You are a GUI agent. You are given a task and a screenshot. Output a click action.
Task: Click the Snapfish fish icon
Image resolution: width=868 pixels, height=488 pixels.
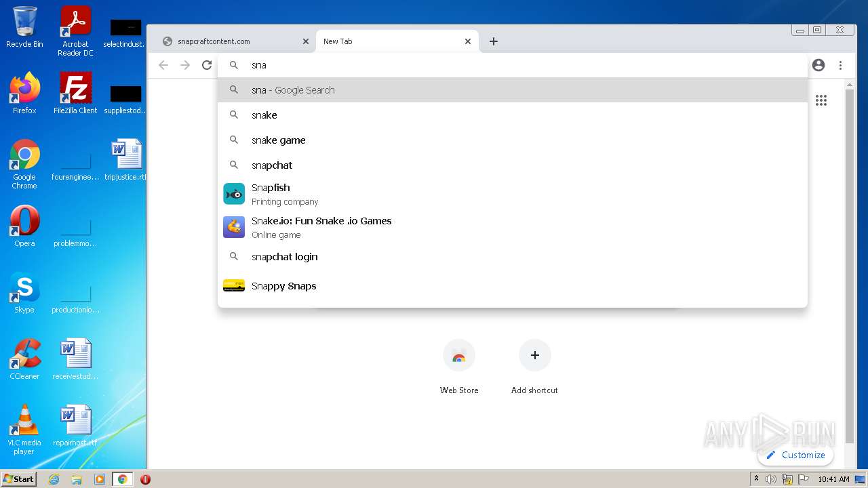click(x=234, y=194)
